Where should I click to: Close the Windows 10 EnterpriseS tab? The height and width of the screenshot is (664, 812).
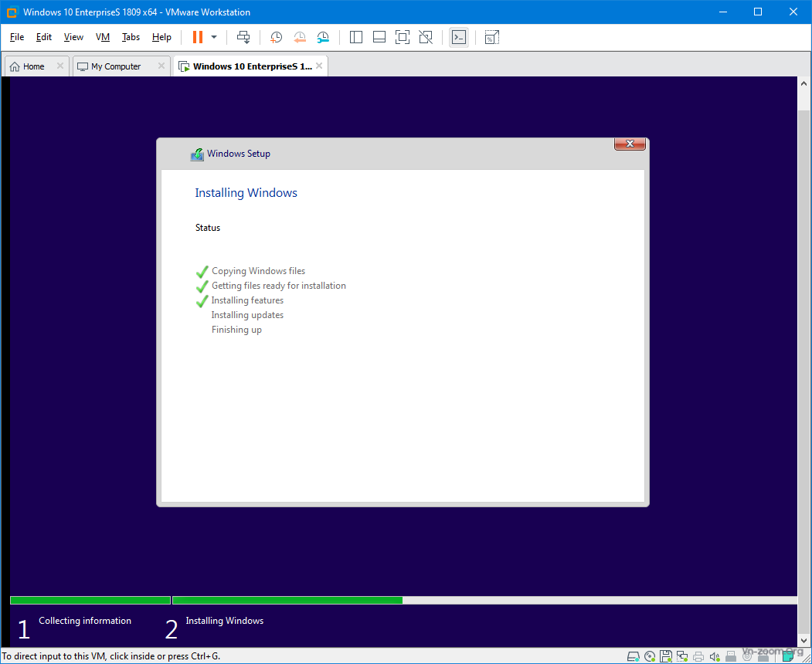click(x=319, y=66)
